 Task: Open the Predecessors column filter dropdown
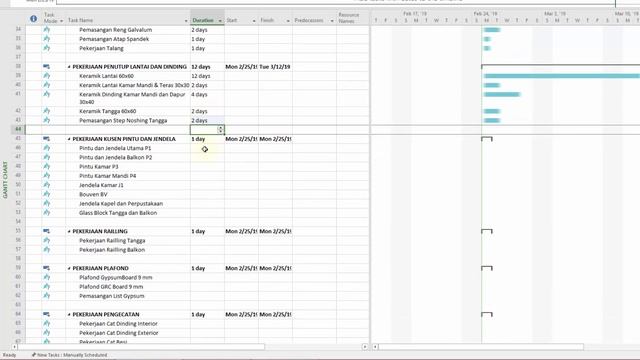click(332, 21)
